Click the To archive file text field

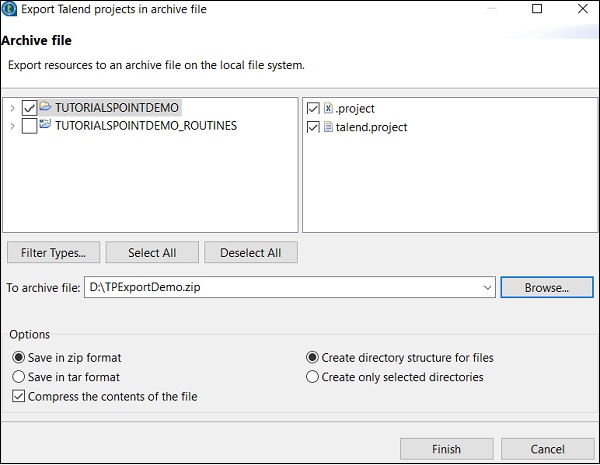tap(280, 288)
